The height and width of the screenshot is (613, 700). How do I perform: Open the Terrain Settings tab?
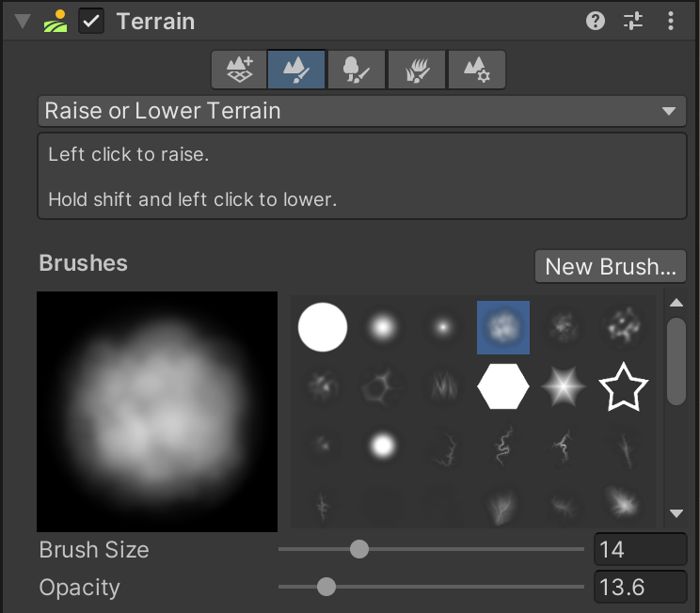tap(476, 70)
